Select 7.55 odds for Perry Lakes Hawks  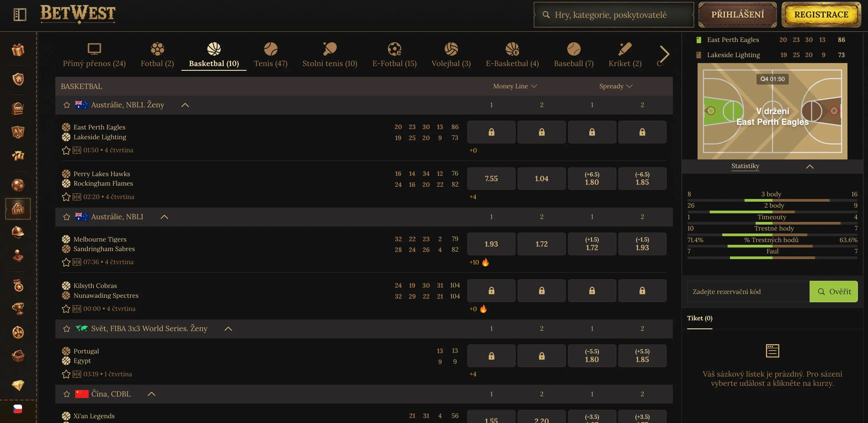(491, 179)
